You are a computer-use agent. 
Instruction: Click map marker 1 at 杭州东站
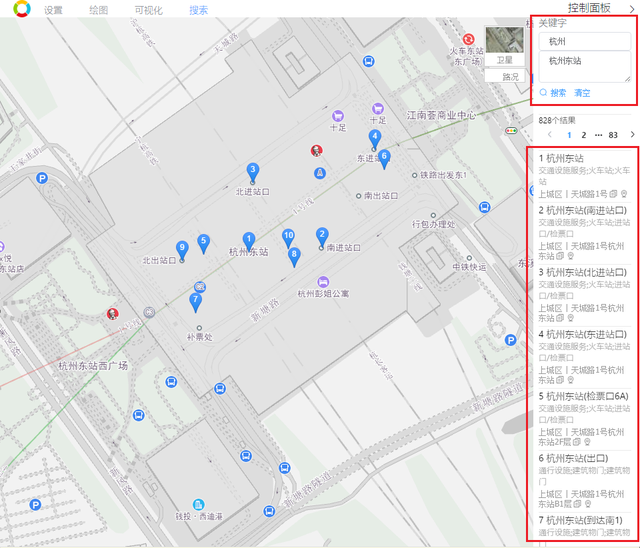pos(249,241)
